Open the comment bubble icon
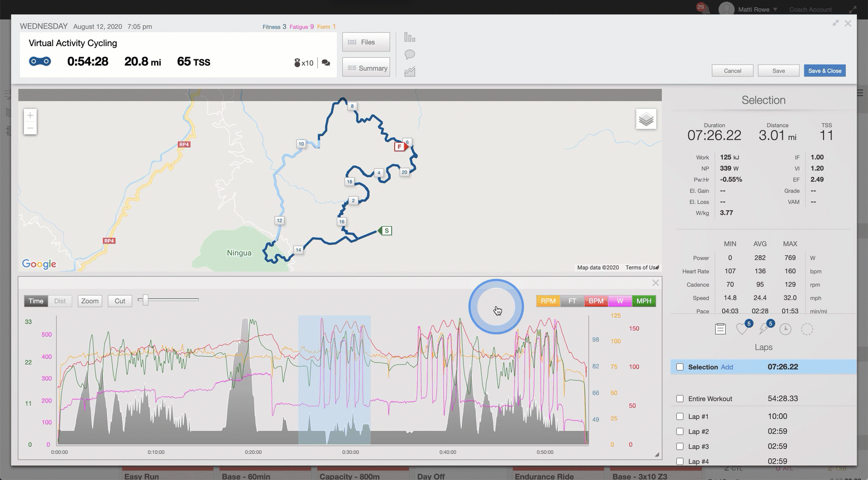 click(410, 54)
